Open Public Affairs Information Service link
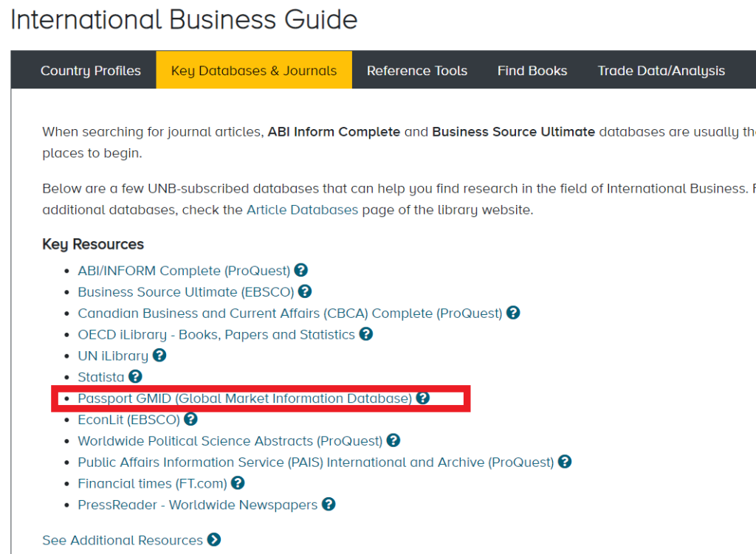This screenshot has height=554, width=756. [x=315, y=463]
